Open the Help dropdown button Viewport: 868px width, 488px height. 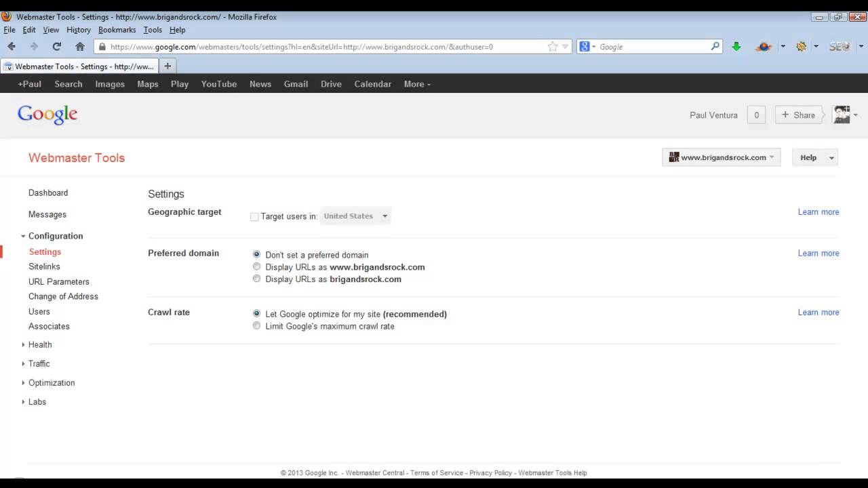(x=815, y=157)
